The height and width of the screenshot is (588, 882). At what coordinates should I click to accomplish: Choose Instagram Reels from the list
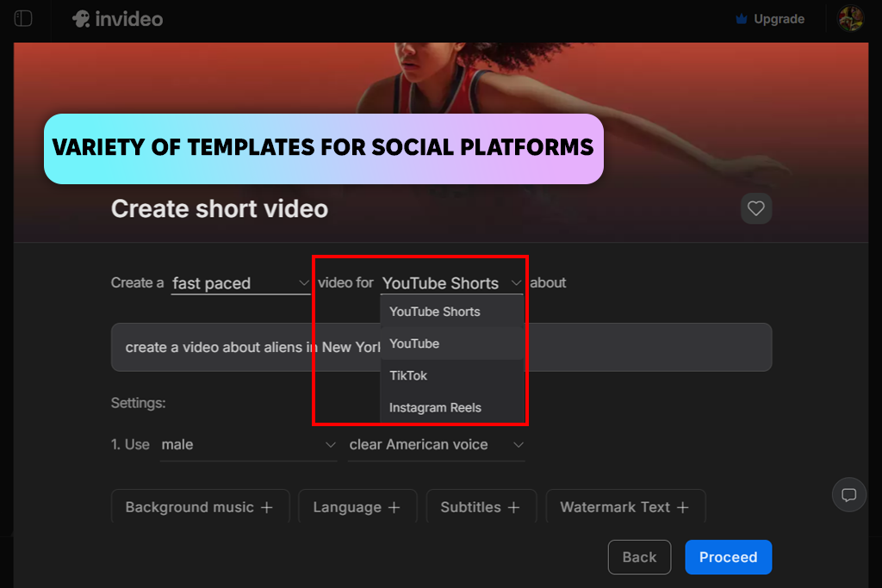(452, 407)
